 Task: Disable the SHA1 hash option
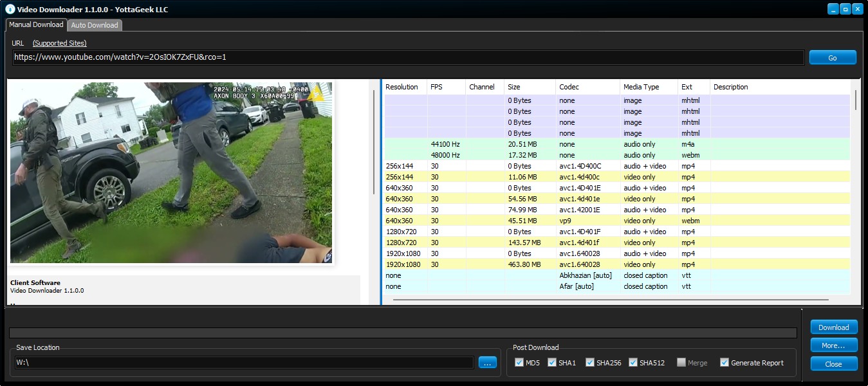(x=552, y=362)
